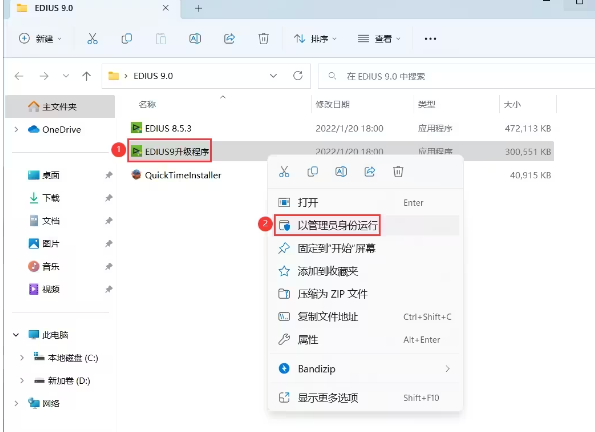Viewport: 595px width, 432px height.
Task: Sort by the 名称 column header
Action: point(147,104)
